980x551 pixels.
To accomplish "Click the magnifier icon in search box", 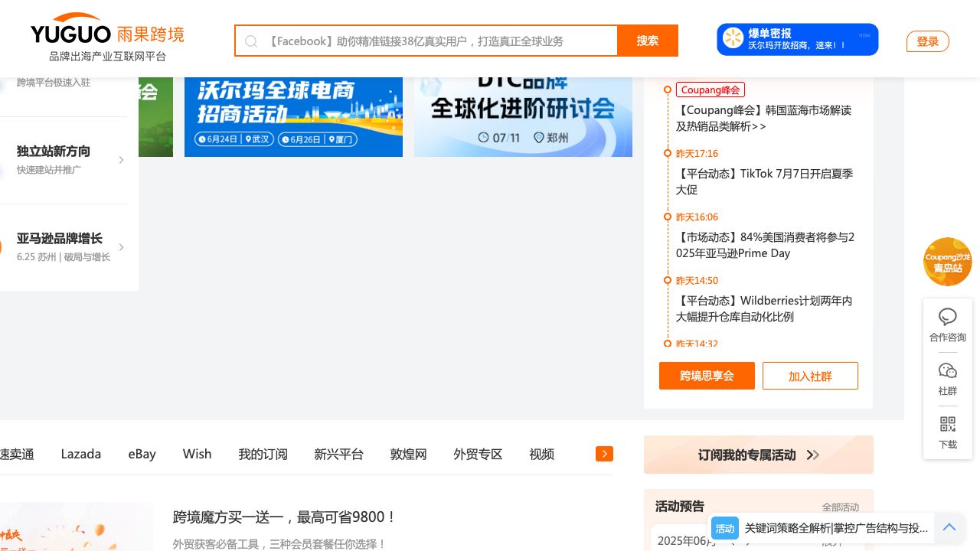I will click(x=251, y=41).
